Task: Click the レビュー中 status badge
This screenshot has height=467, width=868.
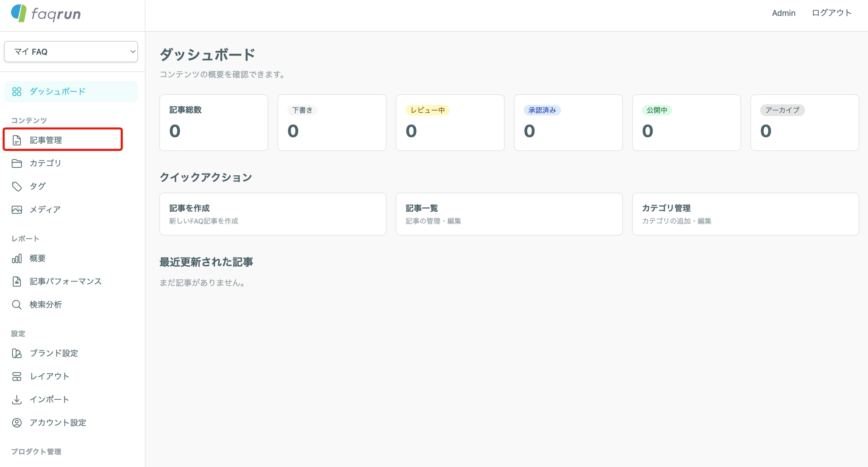Action: click(427, 110)
